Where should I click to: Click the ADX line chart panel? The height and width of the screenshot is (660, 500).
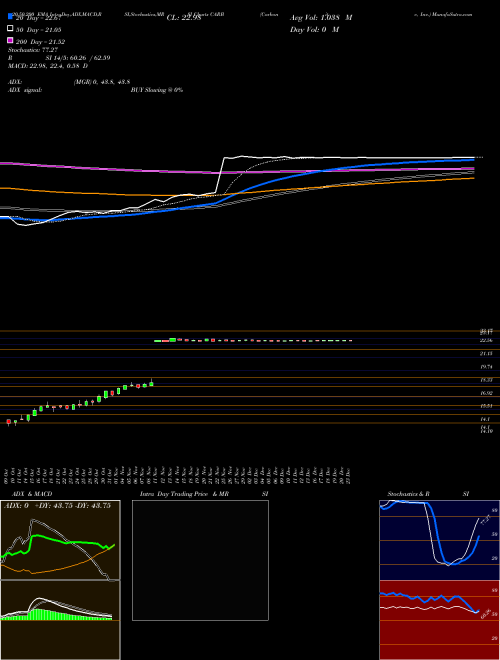pos(60,540)
